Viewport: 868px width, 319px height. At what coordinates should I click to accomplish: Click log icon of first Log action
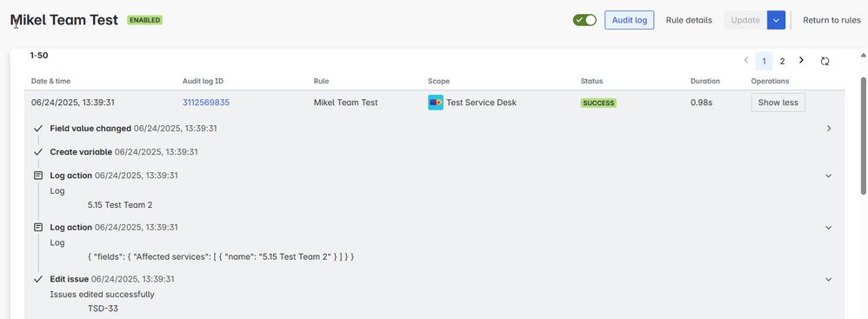(x=38, y=176)
